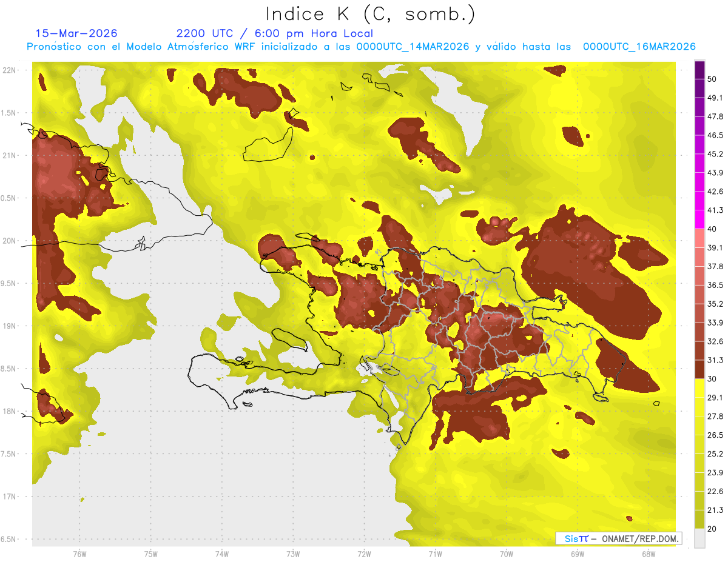Select the dark purple swatch above 50
The height and width of the screenshot is (562, 728).
click(x=699, y=70)
